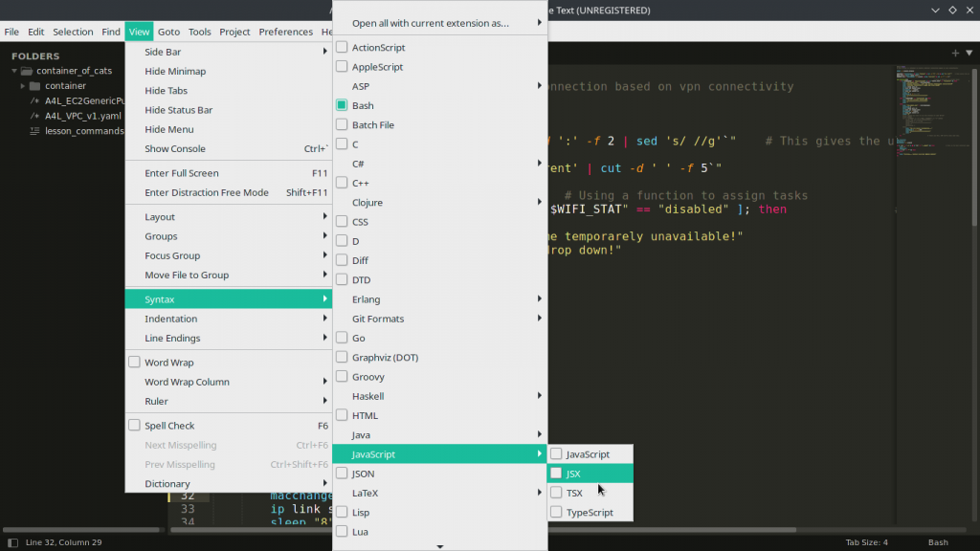
Task: Click the sidebar toggle icon in status bar
Action: tap(12, 542)
